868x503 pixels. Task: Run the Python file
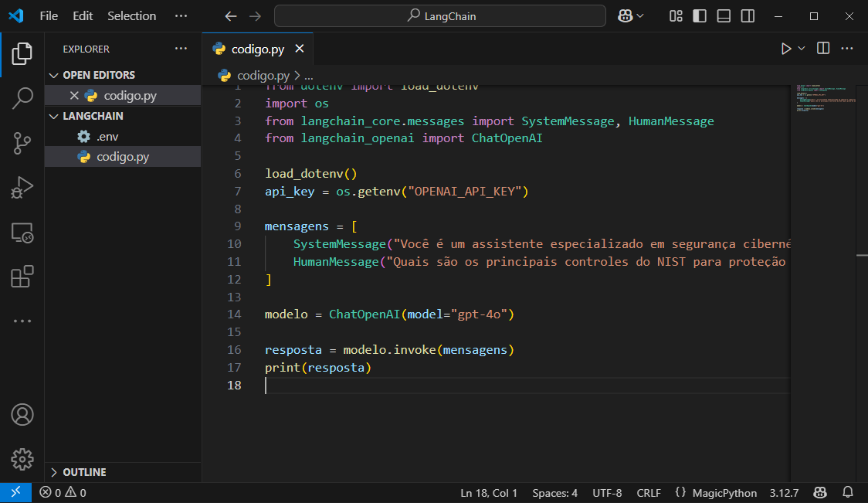(786, 49)
